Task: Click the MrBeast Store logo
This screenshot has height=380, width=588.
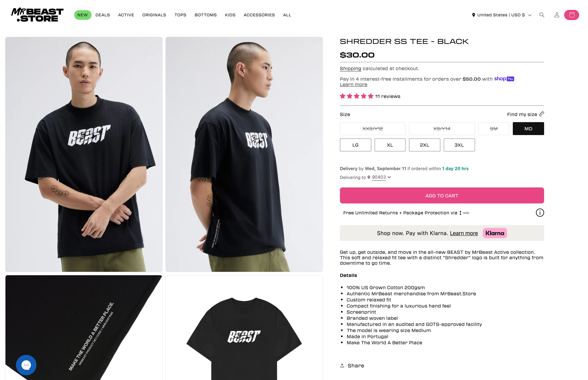Action: point(37,15)
